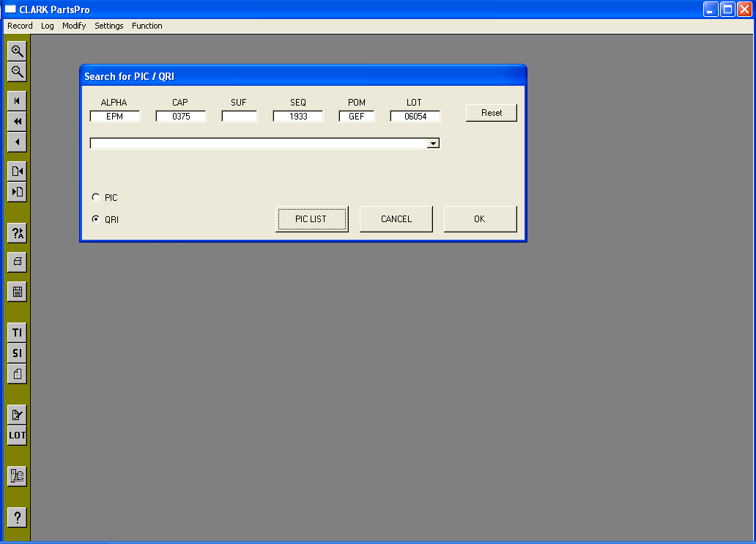Maximize the CLARK PartsPro window
Image resolution: width=756 pixels, height=544 pixels.
coord(727,10)
